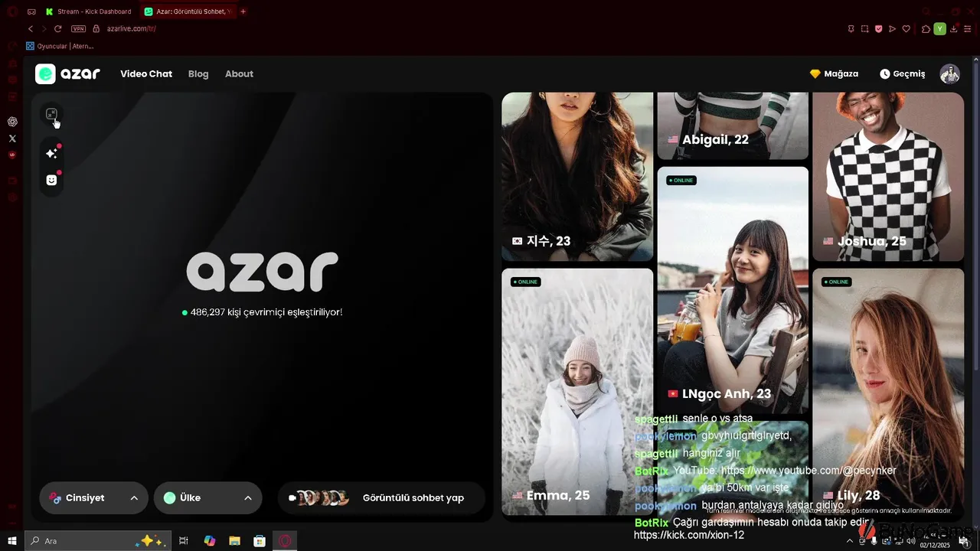Open the Opera menu logo
This screenshot has height=551, width=980.
[x=12, y=11]
